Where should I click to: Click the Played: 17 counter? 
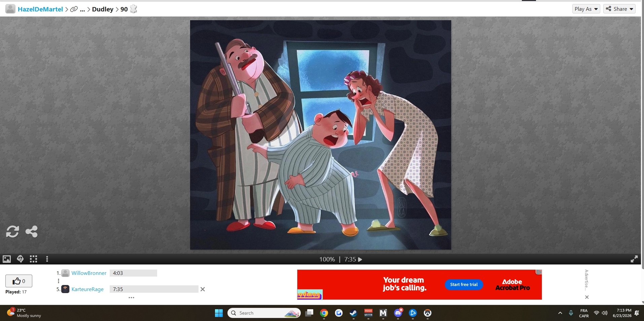pos(16,292)
